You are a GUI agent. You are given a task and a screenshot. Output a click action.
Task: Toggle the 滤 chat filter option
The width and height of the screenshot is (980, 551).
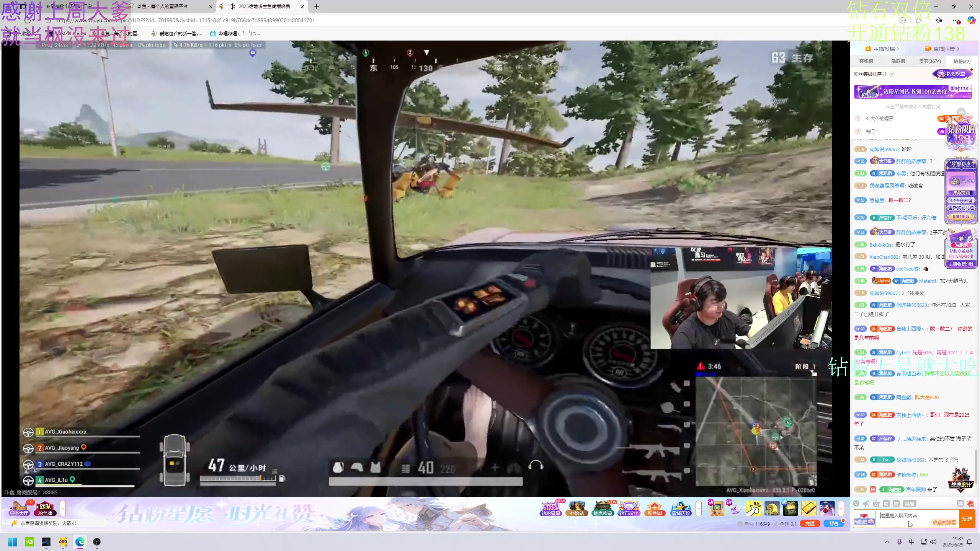coord(960,504)
